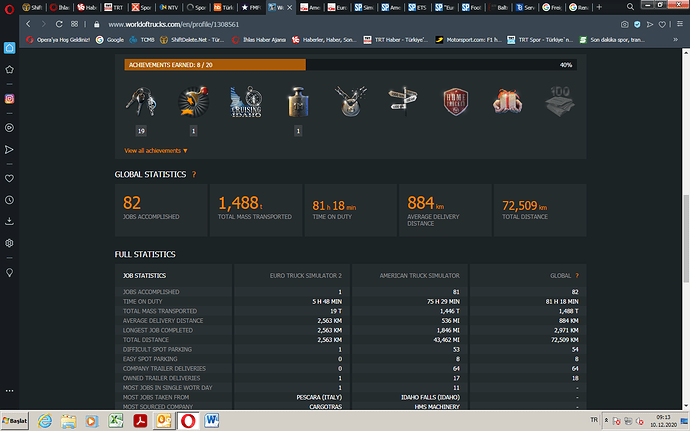
Task: Open Opera sidebar home icon
Action: 9,48
